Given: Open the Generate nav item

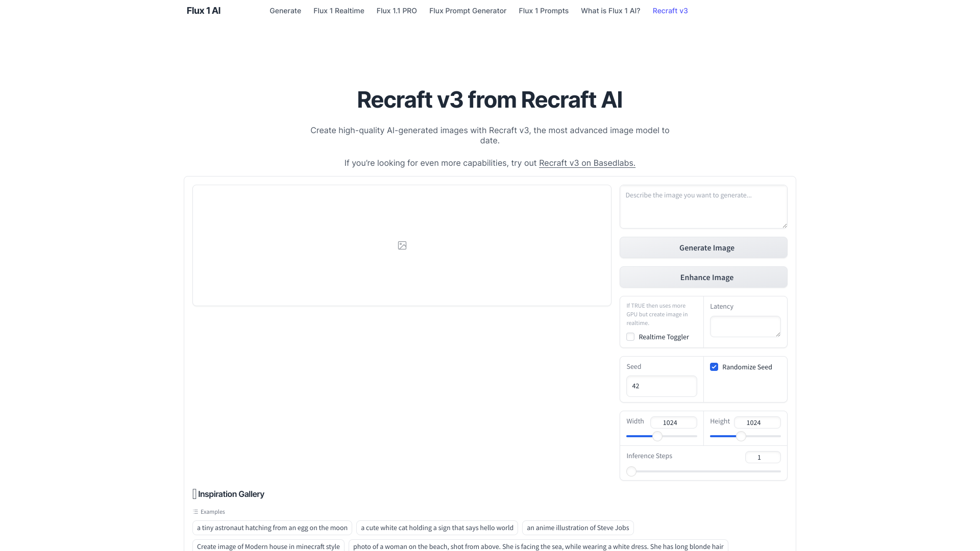Looking at the screenshot, I should 285,11.
